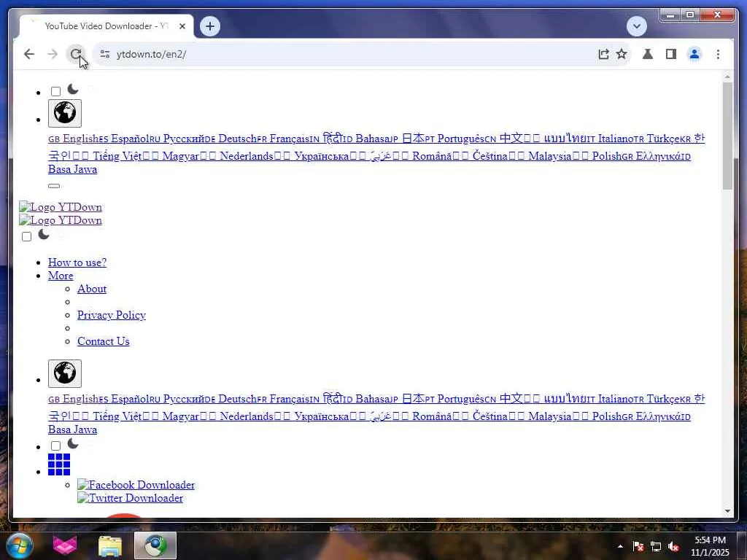Viewport: 747px width, 560px height.
Task: Click the muted volume tray icon
Action: click(673, 546)
